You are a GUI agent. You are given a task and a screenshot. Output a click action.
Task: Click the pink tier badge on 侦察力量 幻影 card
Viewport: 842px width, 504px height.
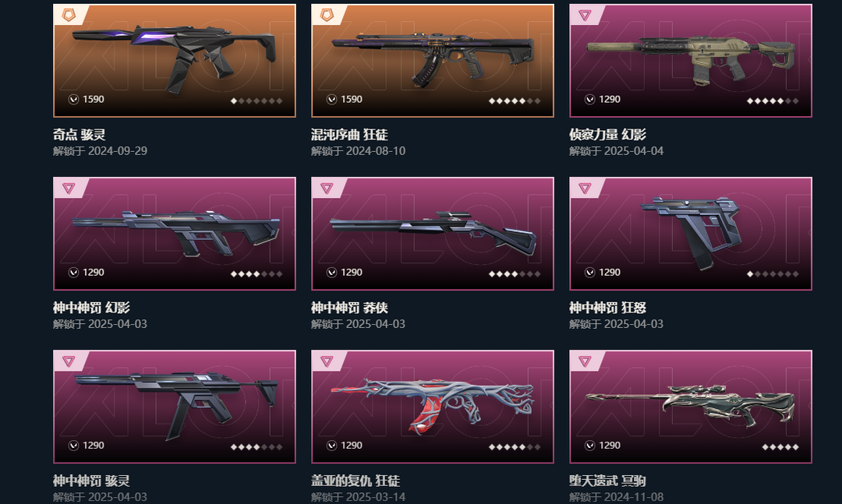(585, 15)
